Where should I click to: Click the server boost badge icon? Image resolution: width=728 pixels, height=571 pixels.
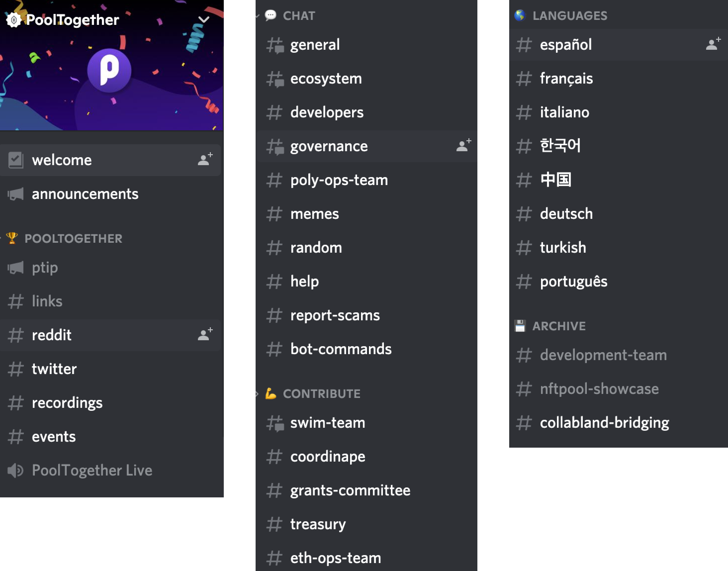(14, 20)
